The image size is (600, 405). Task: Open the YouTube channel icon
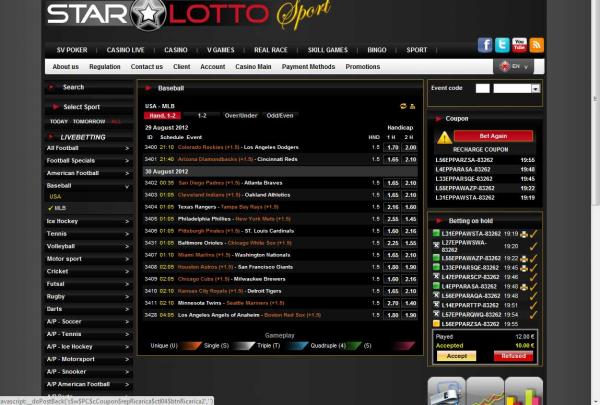pyautogui.click(x=520, y=45)
